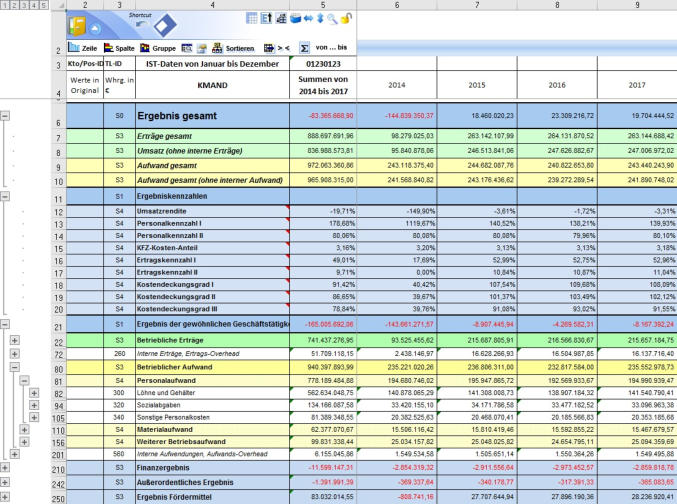Expand the plus button beside row 82
Viewport: 677px width, 504px height.
pyautogui.click(x=33, y=392)
